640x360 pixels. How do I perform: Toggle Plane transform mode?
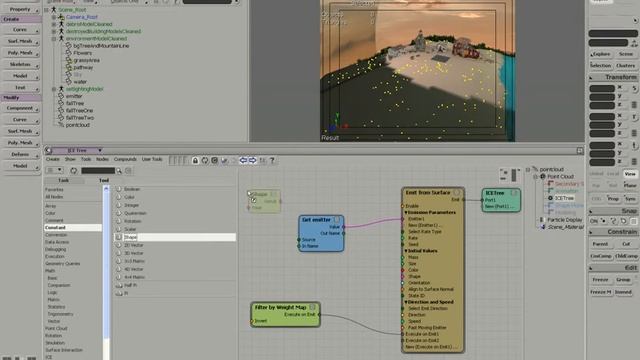(x=630, y=185)
